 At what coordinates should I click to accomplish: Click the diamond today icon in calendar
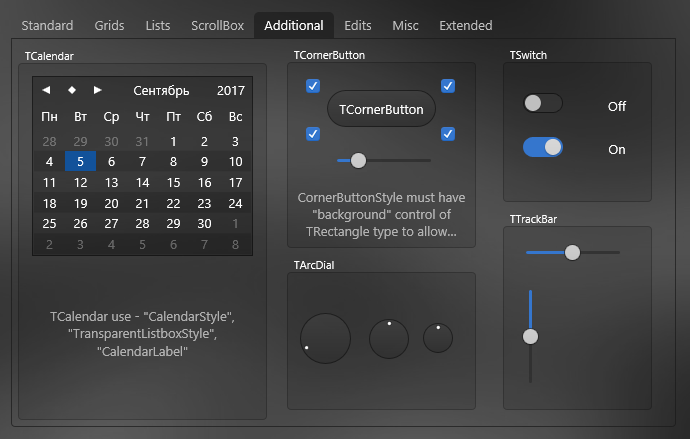point(72,90)
